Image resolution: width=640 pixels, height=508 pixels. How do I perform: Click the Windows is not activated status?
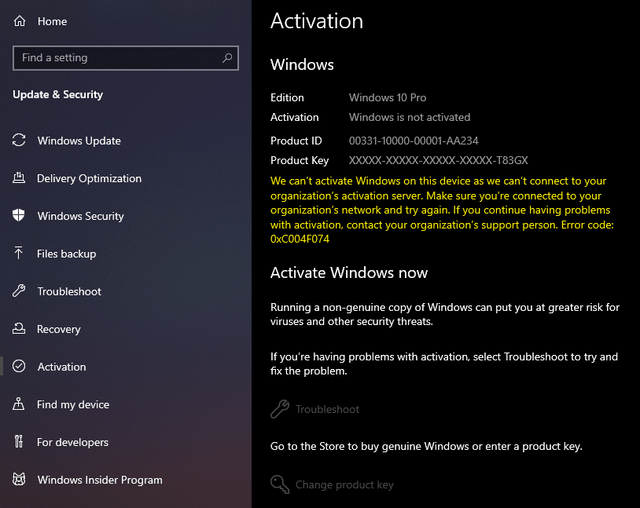tap(409, 118)
